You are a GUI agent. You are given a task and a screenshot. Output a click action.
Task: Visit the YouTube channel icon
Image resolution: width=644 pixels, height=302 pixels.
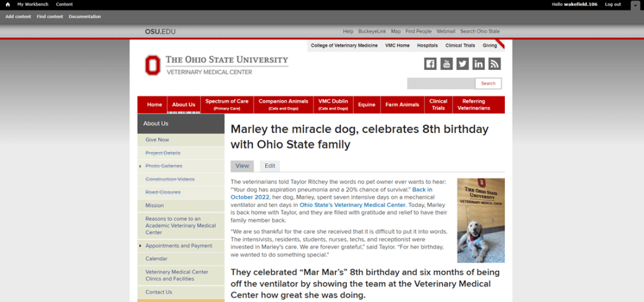tap(446, 64)
